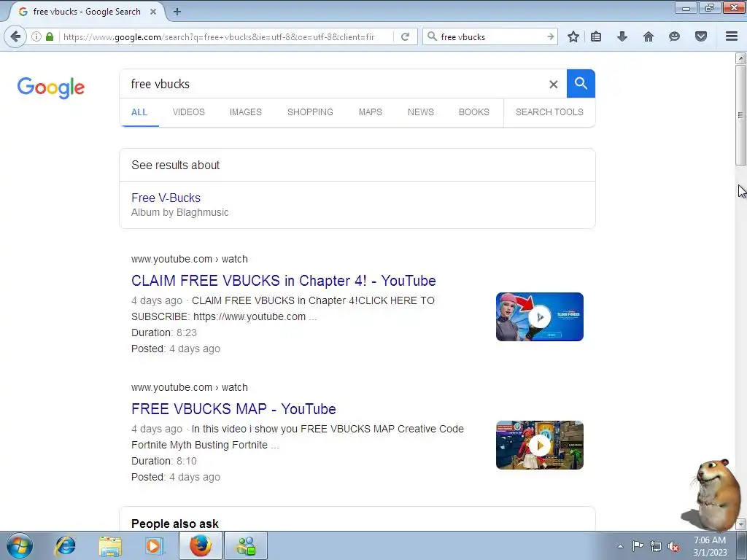Click the URL address bar

click(x=226, y=36)
